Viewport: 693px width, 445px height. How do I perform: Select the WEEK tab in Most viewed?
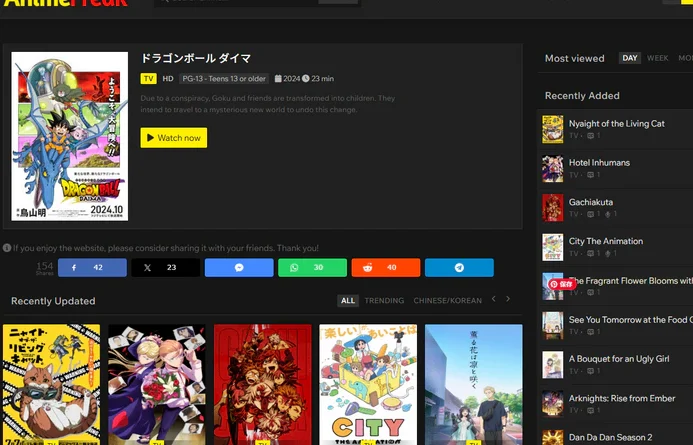[658, 58]
